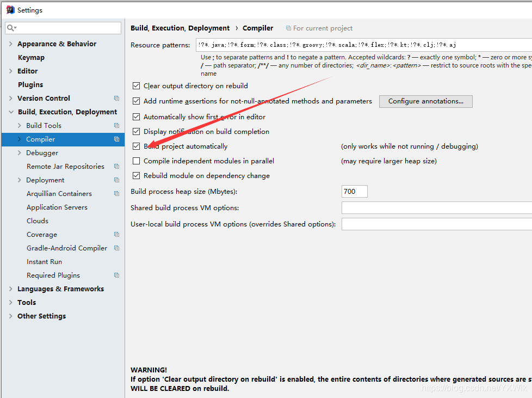Click project-level icon beside Required Plugins
Screen dimensions: 532x398
click(117, 275)
